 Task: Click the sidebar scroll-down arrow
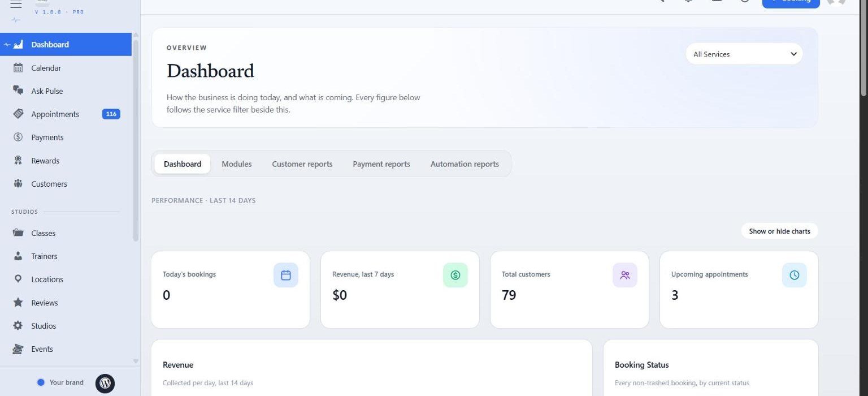pos(136,361)
